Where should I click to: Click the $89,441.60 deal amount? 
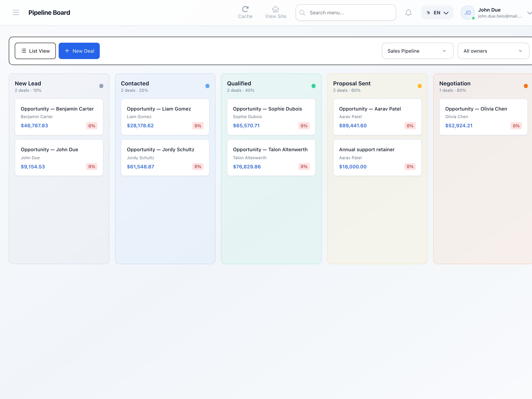353,125
